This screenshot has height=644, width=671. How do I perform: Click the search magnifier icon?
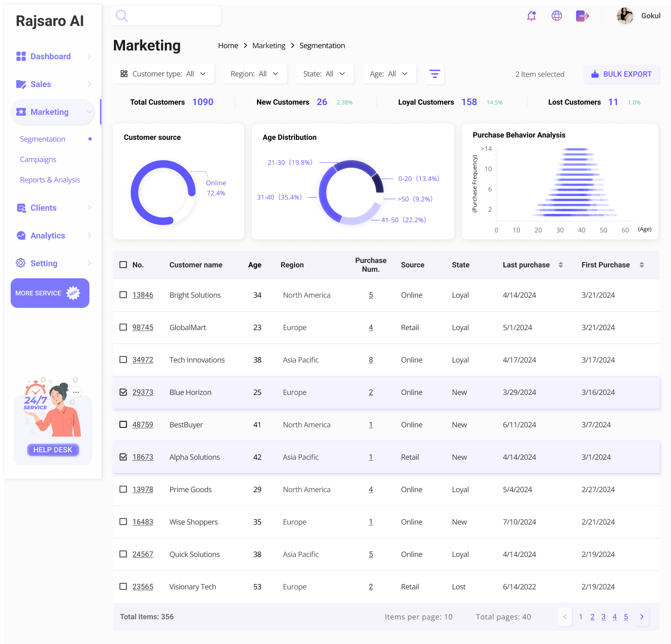(x=122, y=16)
